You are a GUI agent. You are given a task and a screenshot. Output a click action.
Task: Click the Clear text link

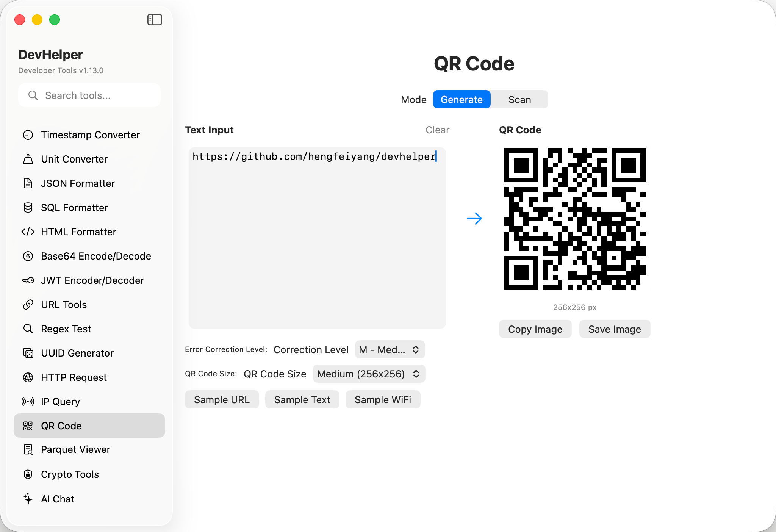click(437, 130)
